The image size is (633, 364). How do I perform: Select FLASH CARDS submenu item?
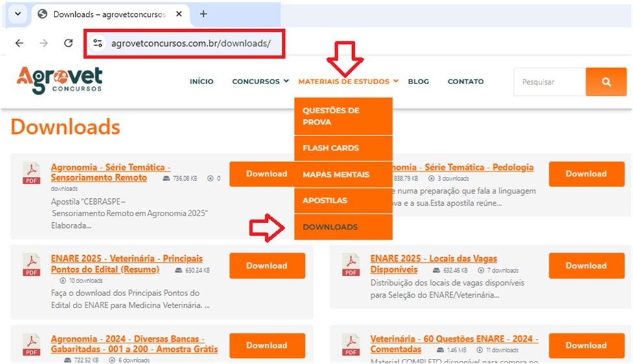[343, 148]
